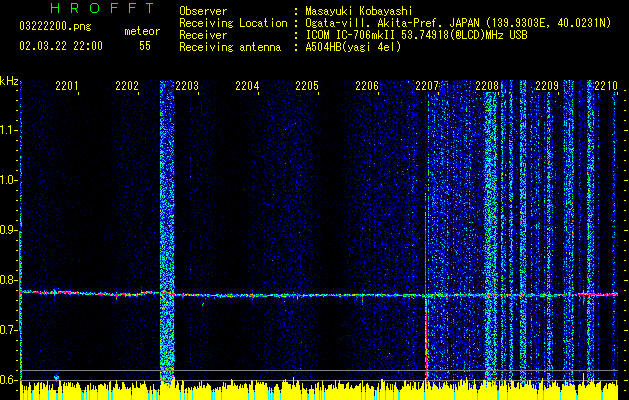The image size is (629, 400).
Task: Click the 0.9 kHz axis label
Action: pyautogui.click(x=9, y=230)
